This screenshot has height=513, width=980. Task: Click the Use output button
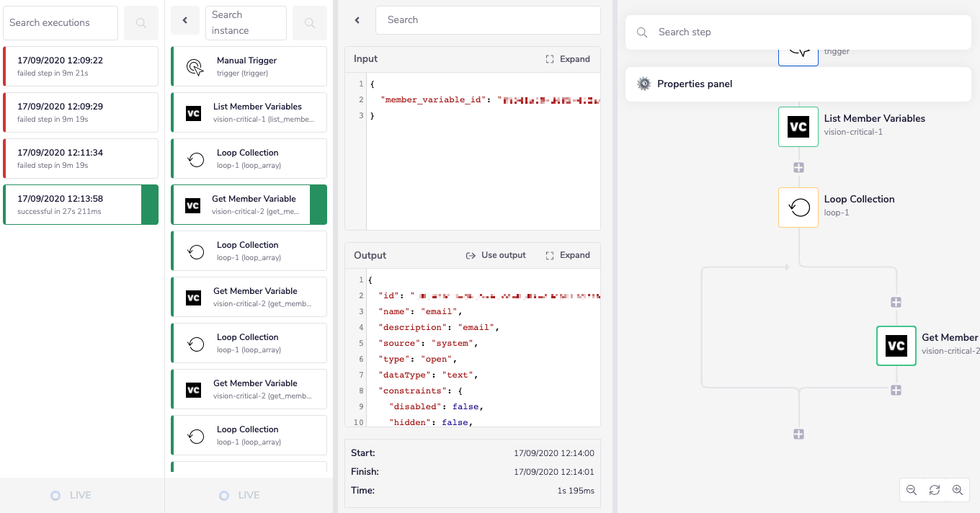[x=496, y=255]
